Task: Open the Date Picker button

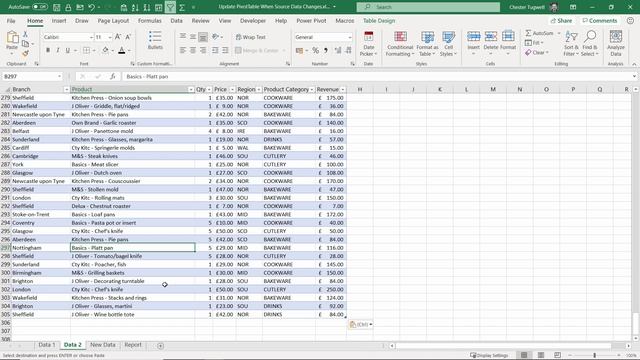Action: point(369,43)
